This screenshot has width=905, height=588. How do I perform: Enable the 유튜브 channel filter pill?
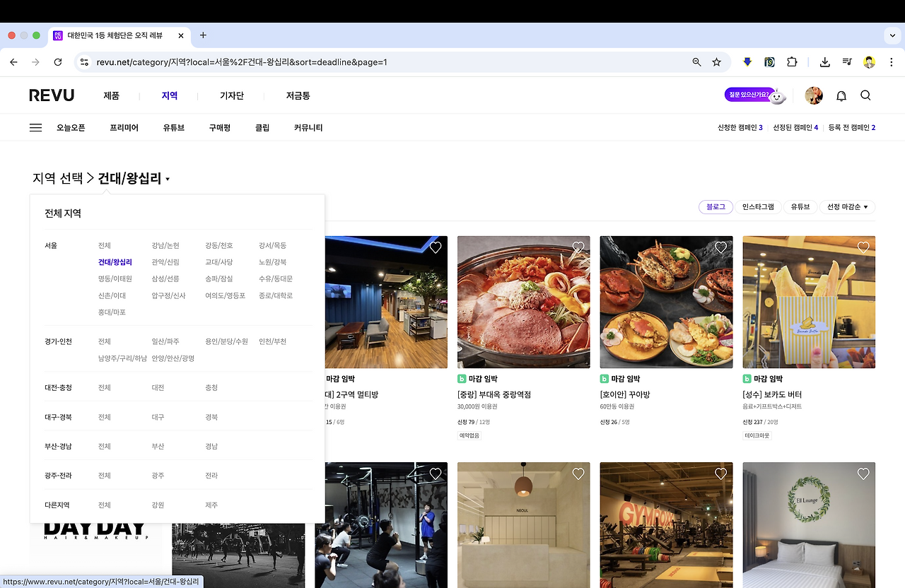tap(800, 206)
